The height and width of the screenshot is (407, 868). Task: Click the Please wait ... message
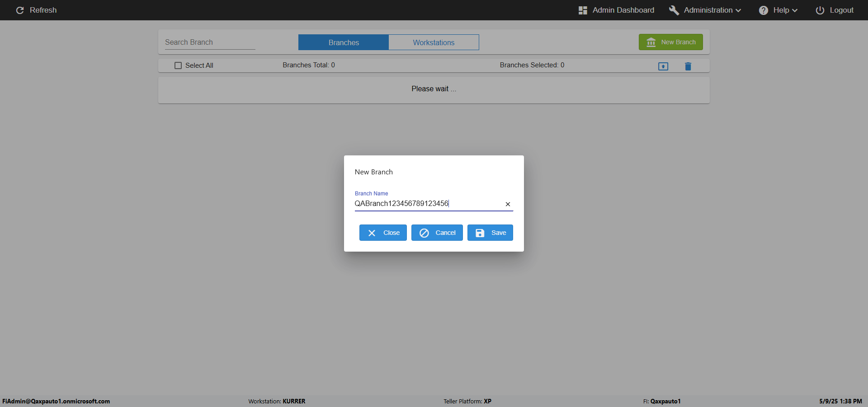(x=434, y=89)
